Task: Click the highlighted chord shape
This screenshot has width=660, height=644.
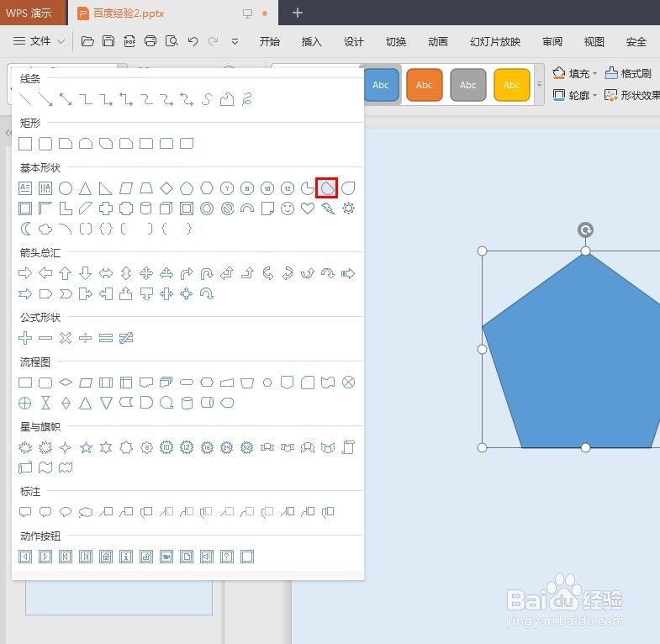Action: coord(326,187)
